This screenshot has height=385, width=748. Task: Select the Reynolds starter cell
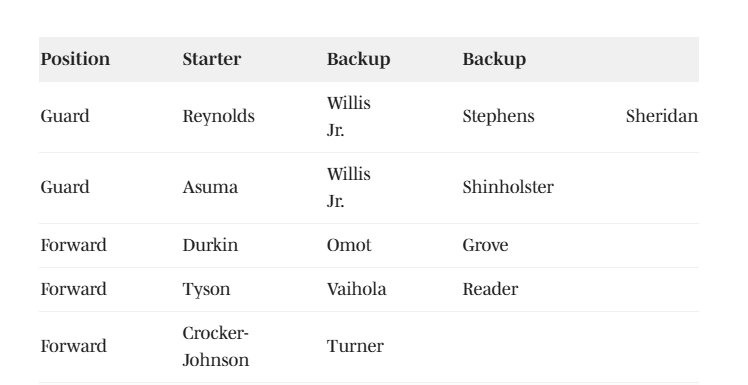coord(218,116)
